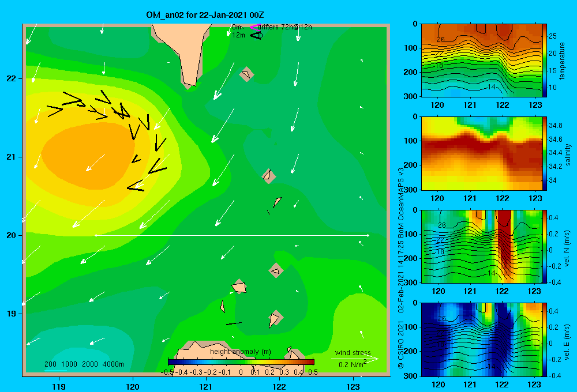577x392 pixels.
Task: Click the black 12m drifter marker in legend
Action: [x=256, y=35]
